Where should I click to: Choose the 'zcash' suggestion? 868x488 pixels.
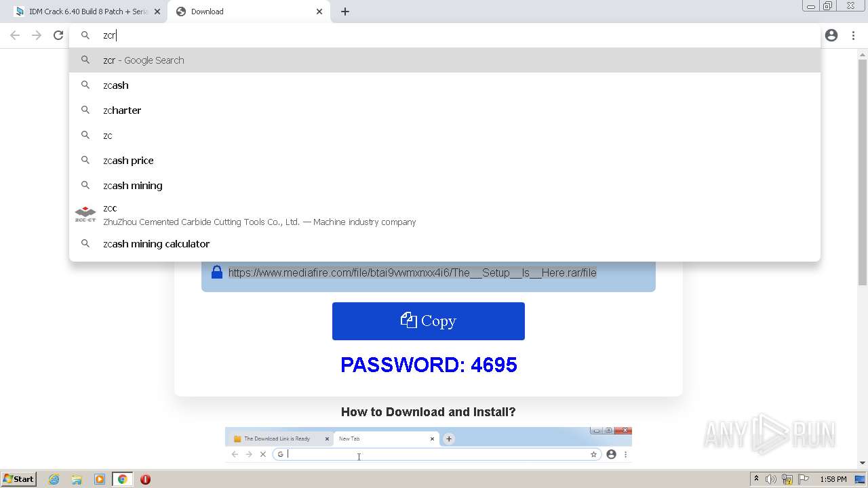(444, 85)
